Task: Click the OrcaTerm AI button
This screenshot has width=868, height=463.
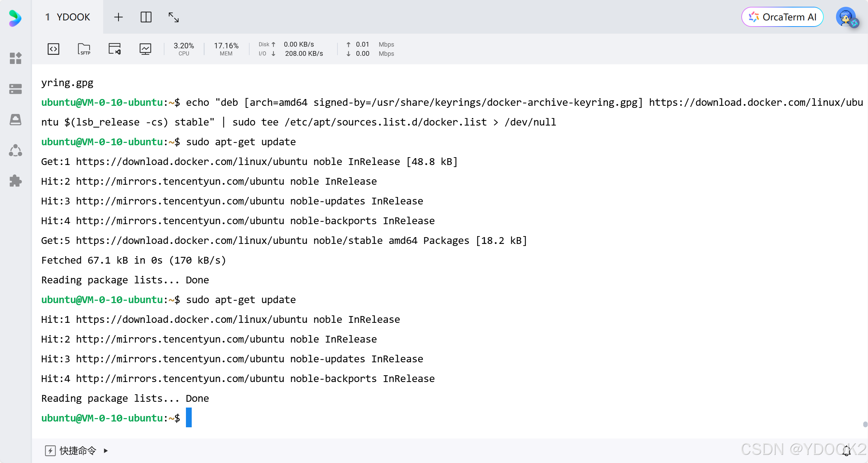Action: pyautogui.click(x=782, y=17)
